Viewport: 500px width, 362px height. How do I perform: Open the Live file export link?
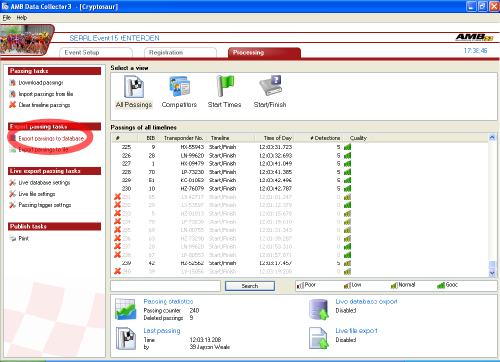click(x=356, y=331)
